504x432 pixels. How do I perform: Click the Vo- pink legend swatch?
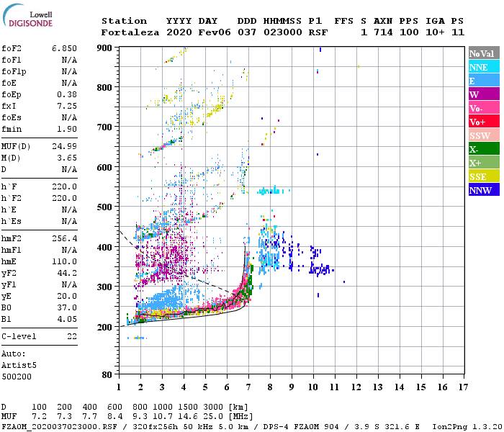click(x=484, y=108)
